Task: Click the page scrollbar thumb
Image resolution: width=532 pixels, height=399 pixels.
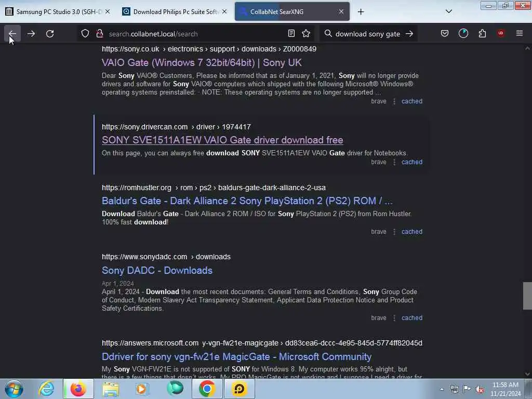Action: click(527, 296)
